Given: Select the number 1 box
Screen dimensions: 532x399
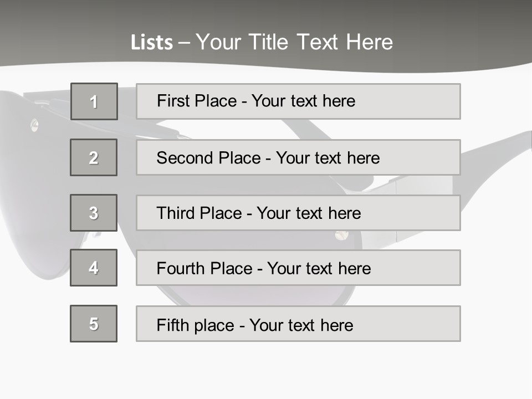Looking at the screenshot, I should tap(94, 101).
